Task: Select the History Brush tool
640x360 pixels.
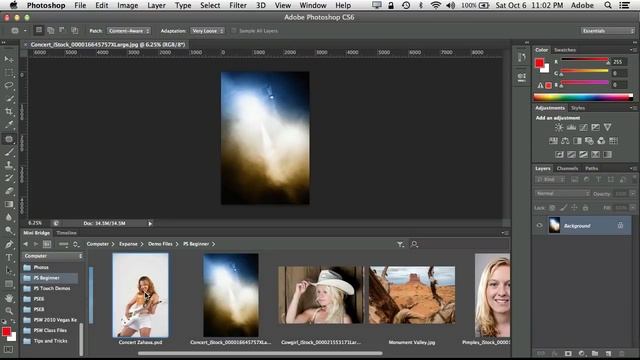Action: 9,178
